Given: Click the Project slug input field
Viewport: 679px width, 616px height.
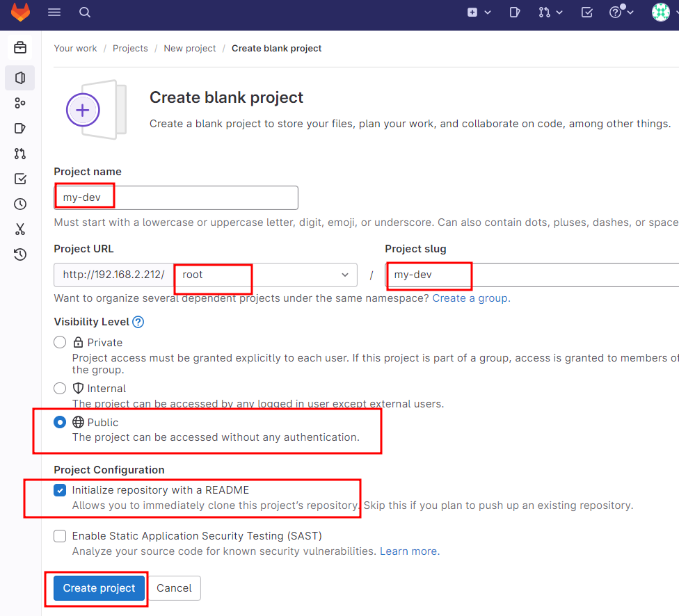Looking at the screenshot, I should [532, 275].
